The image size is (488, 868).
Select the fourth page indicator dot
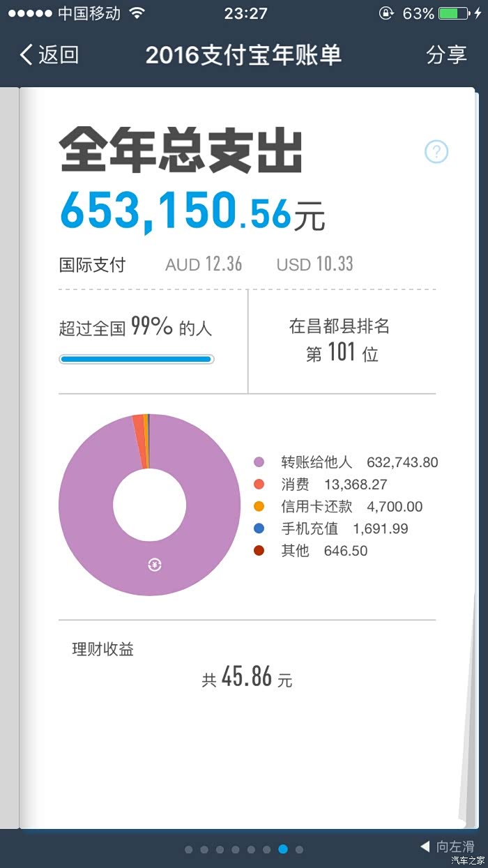[x=236, y=849]
